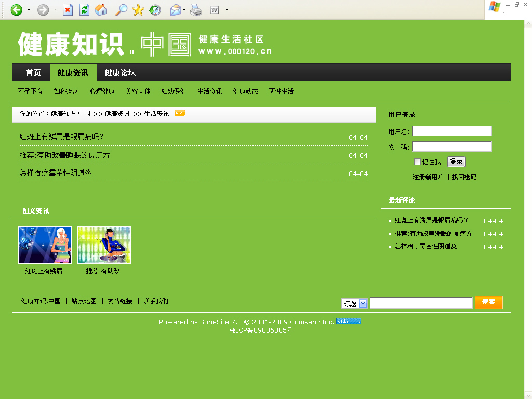532x399 pixels.
Task: Click the DJ illustration thumbnail image
Action: point(104,245)
